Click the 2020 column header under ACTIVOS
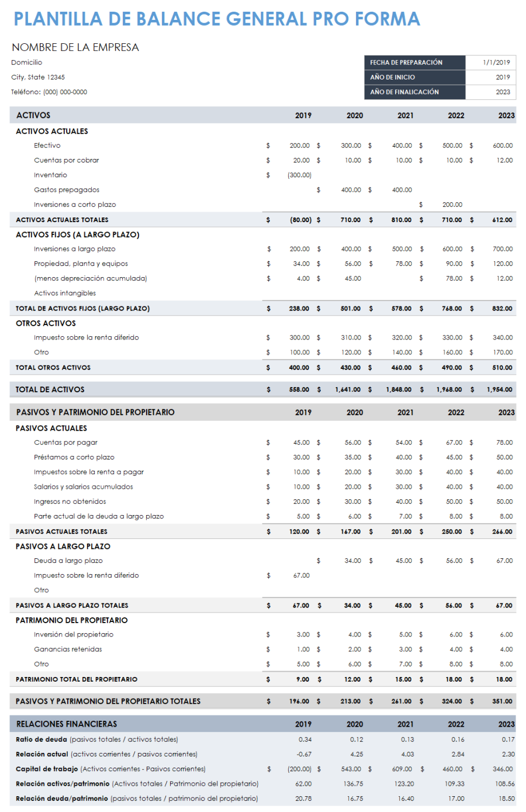 click(x=354, y=115)
